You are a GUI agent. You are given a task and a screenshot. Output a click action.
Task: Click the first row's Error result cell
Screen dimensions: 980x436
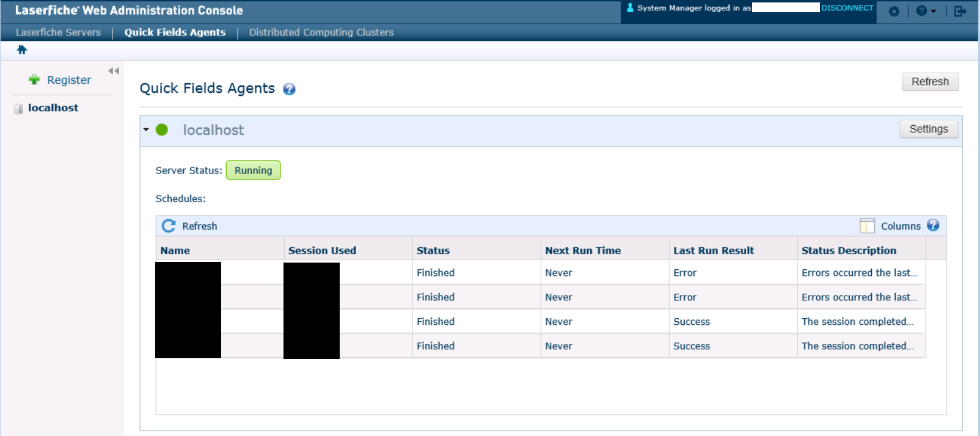(x=733, y=272)
